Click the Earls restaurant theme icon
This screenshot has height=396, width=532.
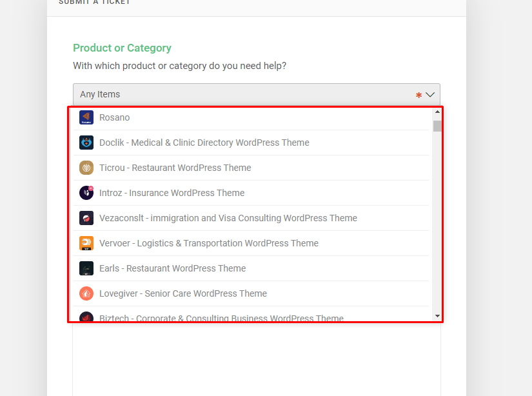pos(86,268)
